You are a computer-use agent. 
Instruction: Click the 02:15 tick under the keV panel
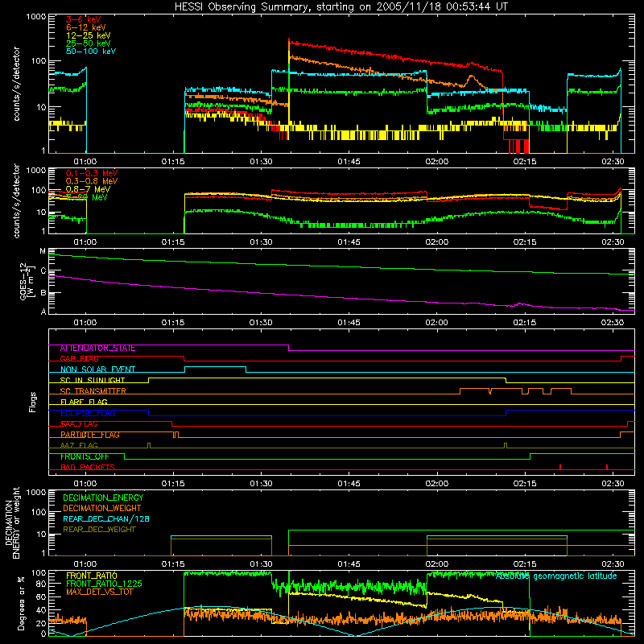pyautogui.click(x=525, y=162)
